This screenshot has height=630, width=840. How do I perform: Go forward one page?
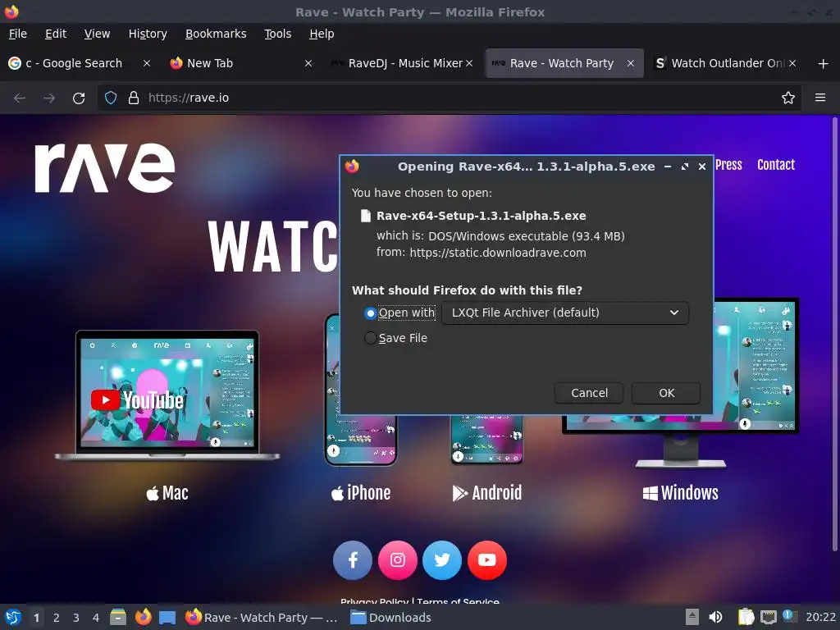[x=49, y=98]
